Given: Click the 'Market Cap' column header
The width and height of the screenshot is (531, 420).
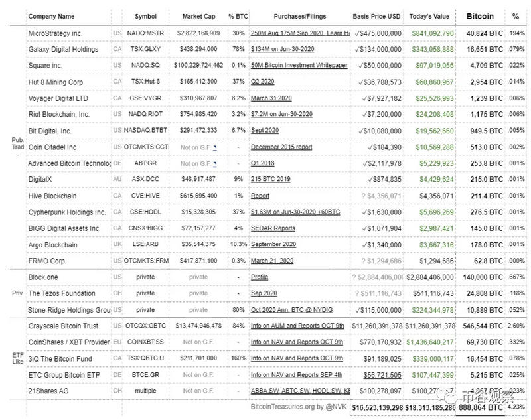Looking at the screenshot, I should point(198,15).
